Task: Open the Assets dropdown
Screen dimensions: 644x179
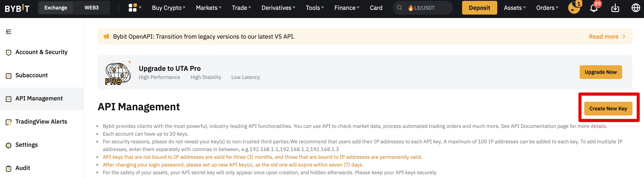Action: coord(515,8)
